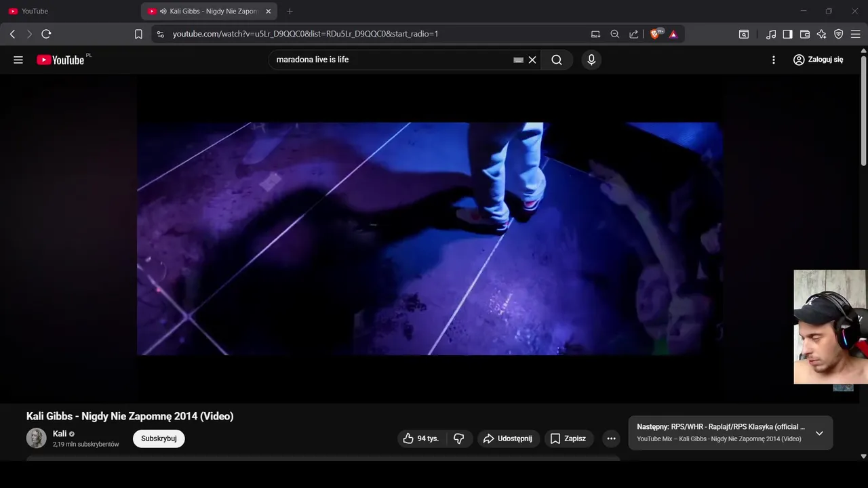The image size is (868, 488).
Task: Submit search with magnifier button
Action: (557, 60)
